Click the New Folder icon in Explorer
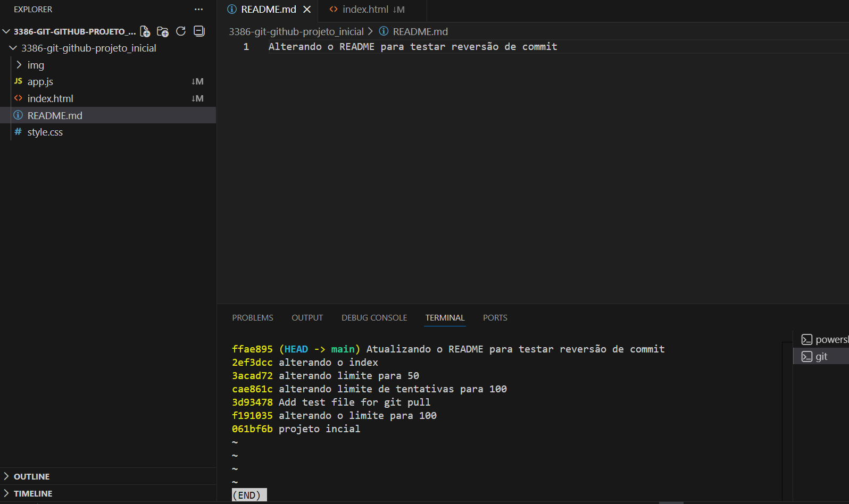The width and height of the screenshot is (849, 504). click(x=163, y=31)
